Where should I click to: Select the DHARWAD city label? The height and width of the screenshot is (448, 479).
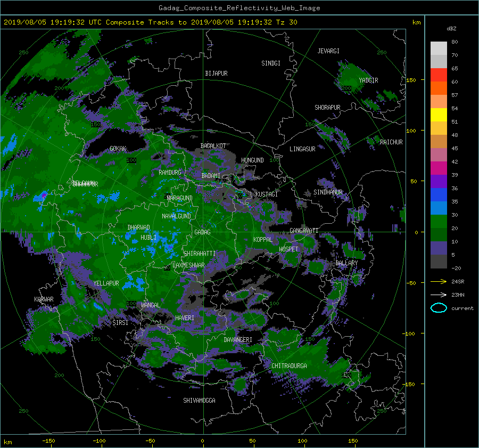point(138,227)
